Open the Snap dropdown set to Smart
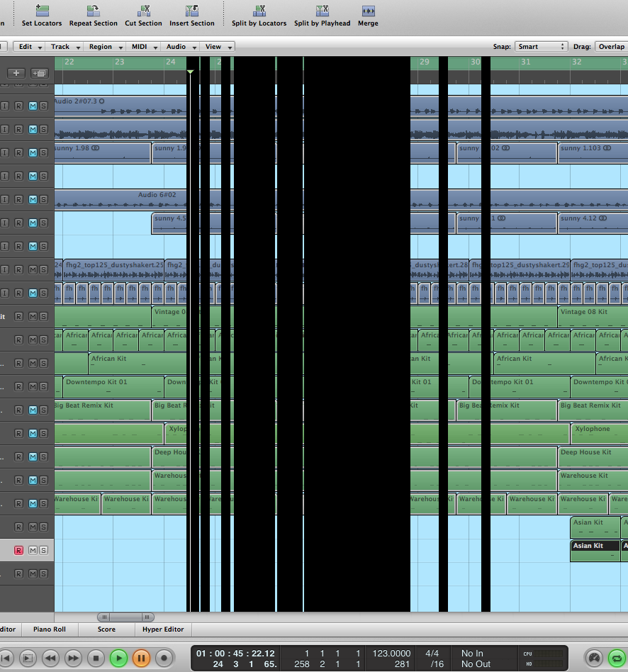 click(541, 47)
